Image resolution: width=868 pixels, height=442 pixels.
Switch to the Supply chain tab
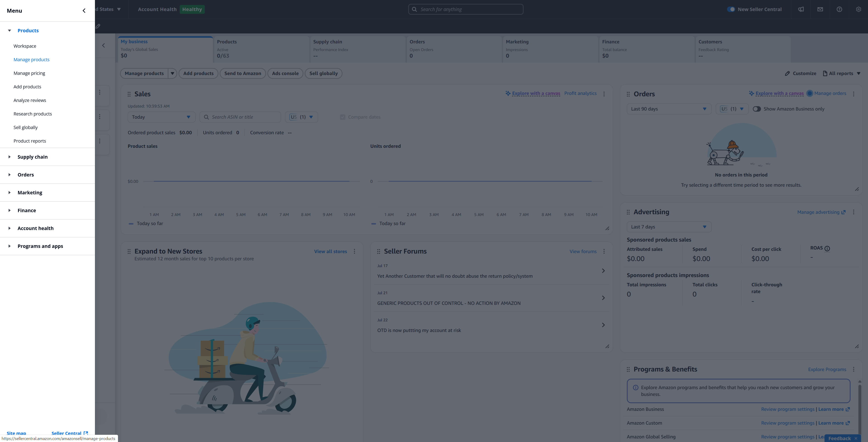pyautogui.click(x=358, y=49)
